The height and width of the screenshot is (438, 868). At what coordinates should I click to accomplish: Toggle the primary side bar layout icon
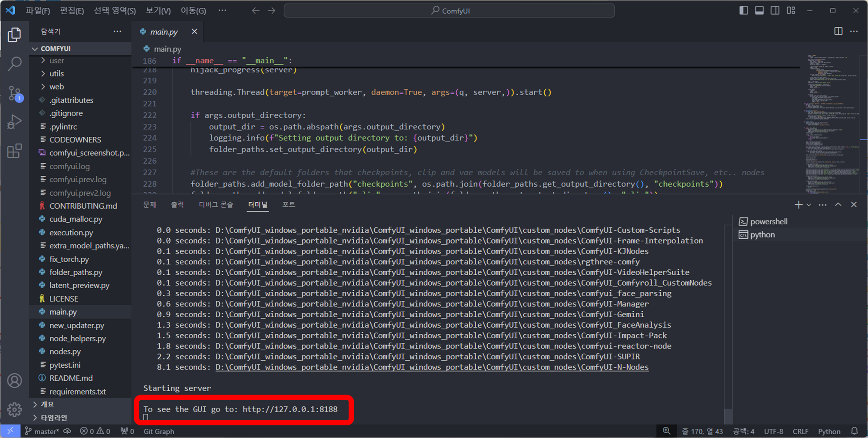(x=743, y=10)
